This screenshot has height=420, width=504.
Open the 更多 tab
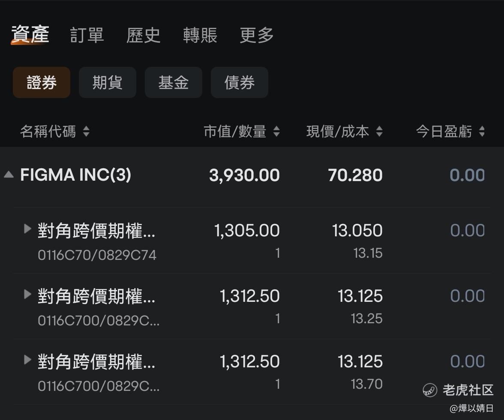256,35
